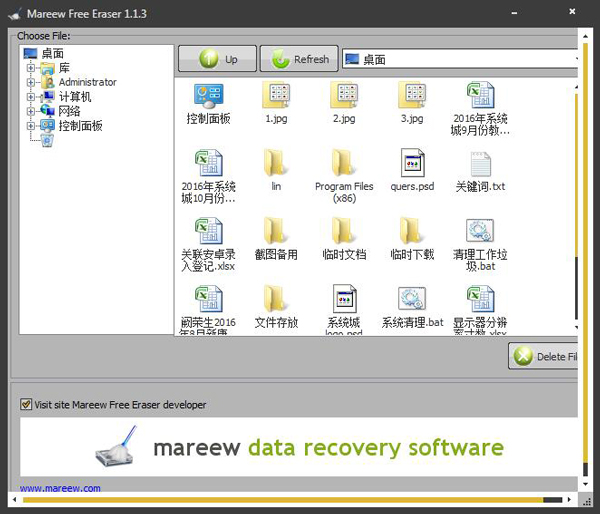
Task: Close the Mareew Free Eraser window
Action: click(x=572, y=11)
